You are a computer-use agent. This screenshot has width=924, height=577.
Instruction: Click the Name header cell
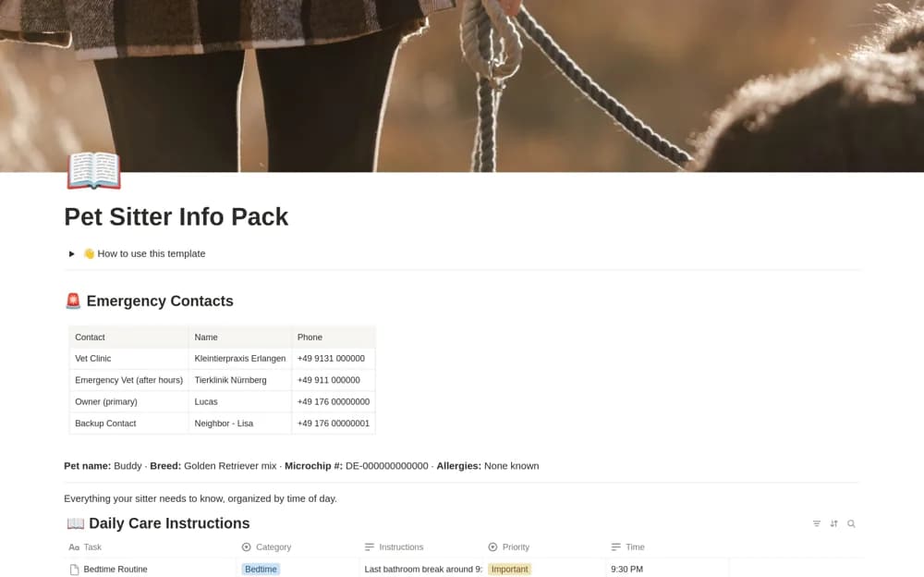[x=240, y=337]
